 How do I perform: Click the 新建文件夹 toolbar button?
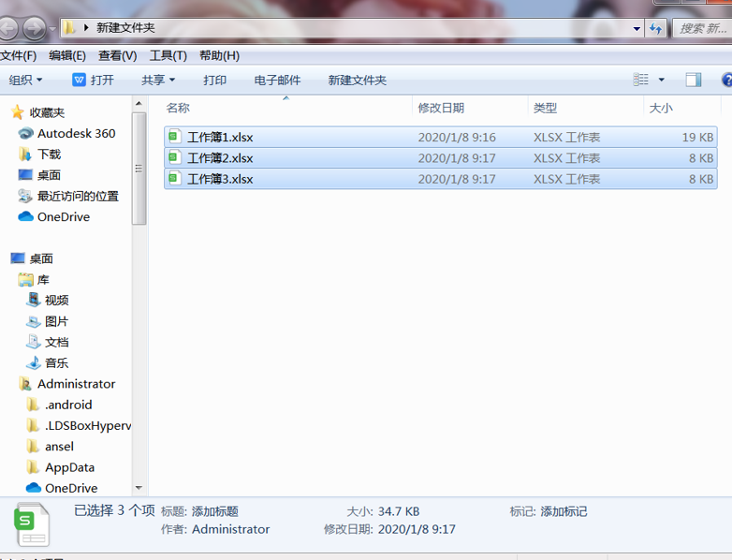[x=358, y=80]
